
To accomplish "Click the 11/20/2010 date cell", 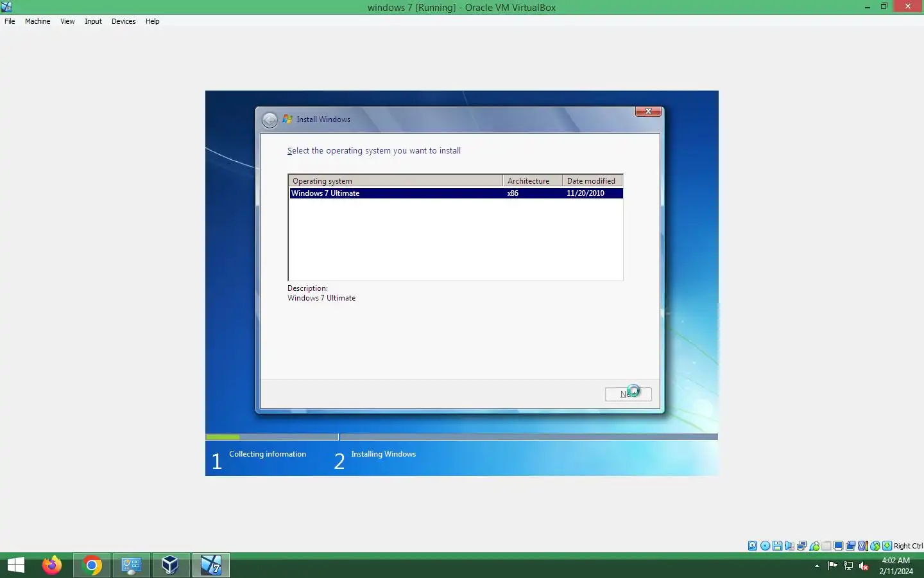I will click(x=585, y=193).
